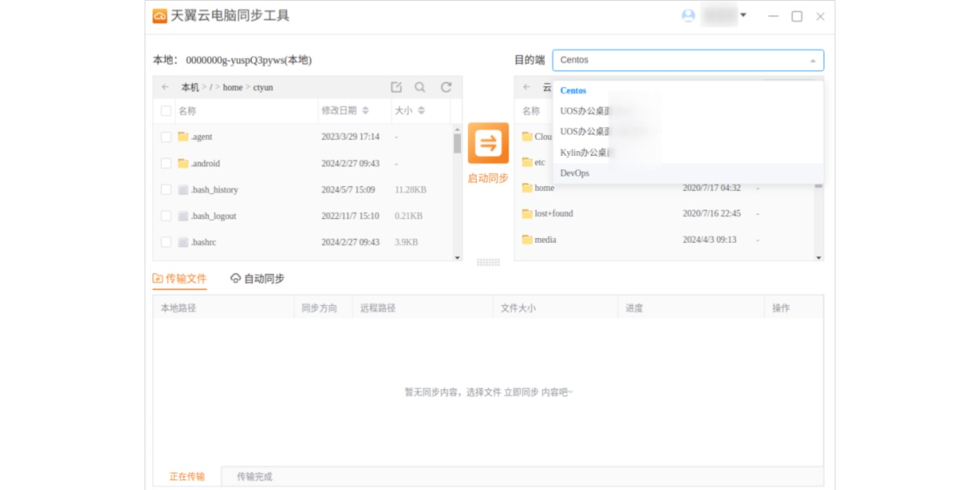Open the .agent folder icon

pyautogui.click(x=183, y=137)
